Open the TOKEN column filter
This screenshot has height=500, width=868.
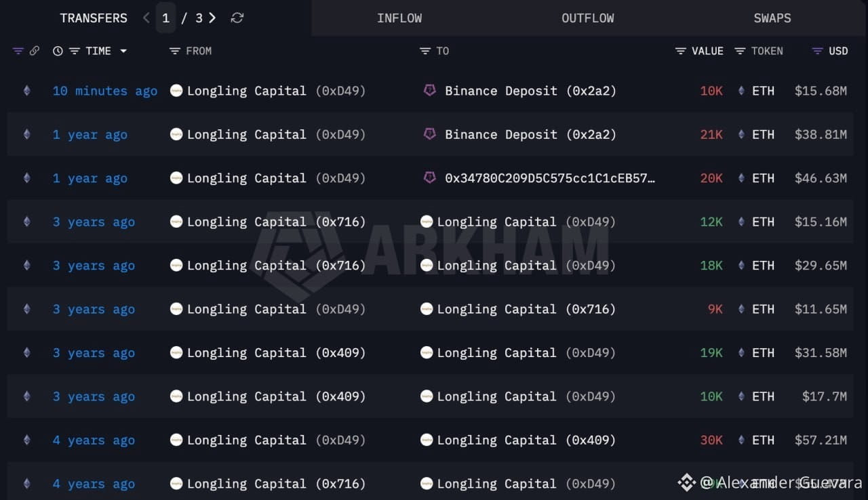point(741,51)
